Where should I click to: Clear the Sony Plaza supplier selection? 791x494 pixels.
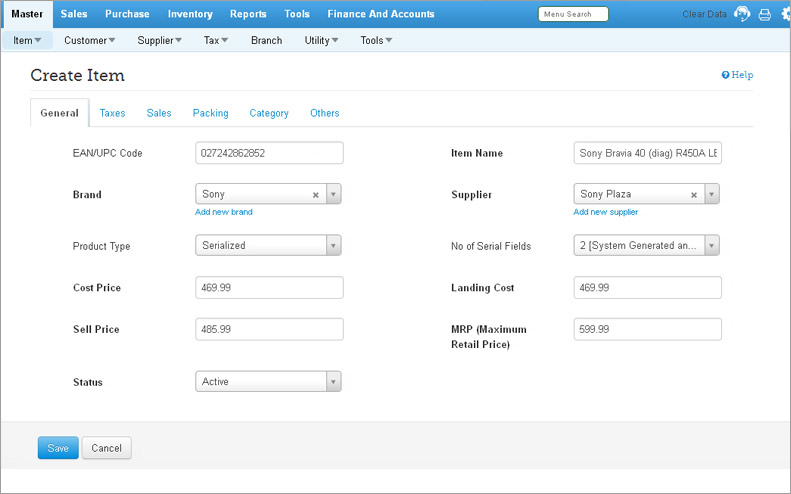click(694, 195)
